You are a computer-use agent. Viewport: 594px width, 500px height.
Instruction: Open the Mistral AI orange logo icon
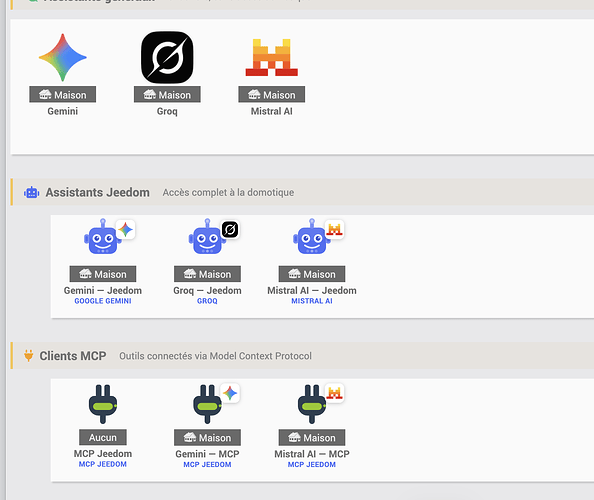(272, 58)
